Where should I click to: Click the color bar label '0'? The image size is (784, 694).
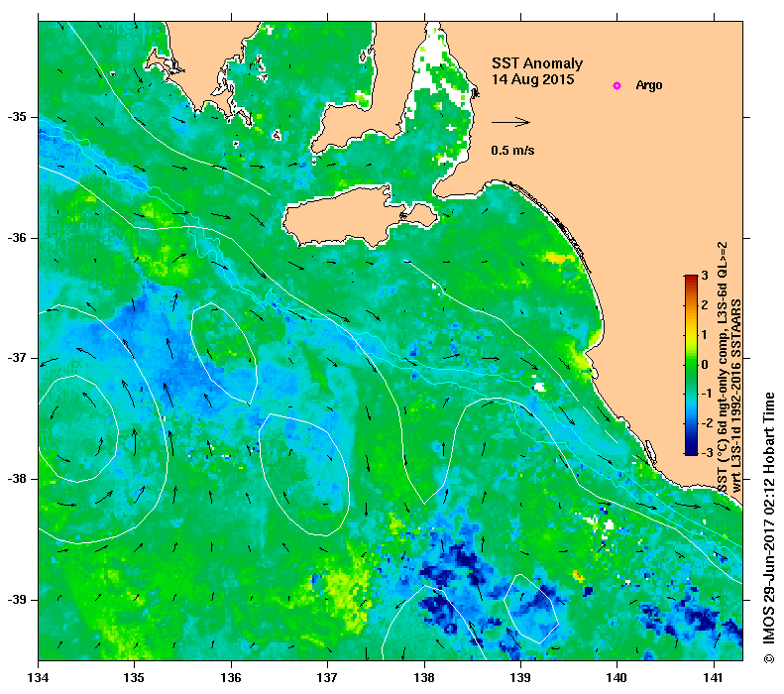tap(705, 364)
